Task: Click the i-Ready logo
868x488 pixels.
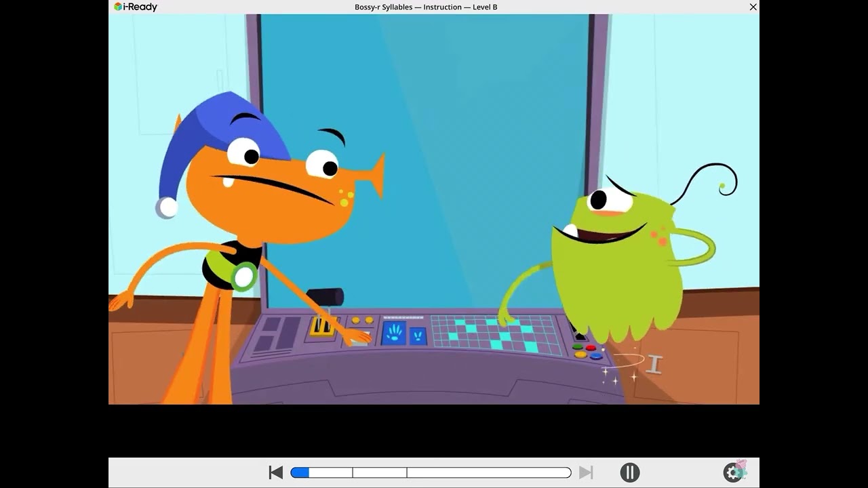Action: 136,7
